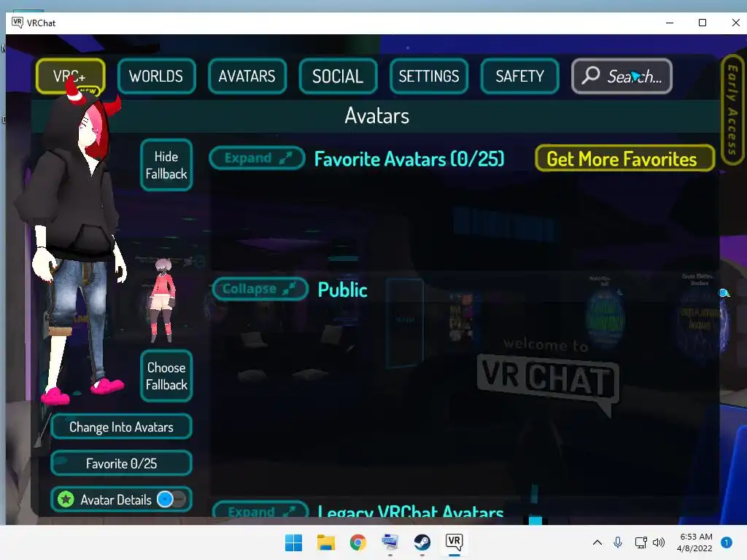Viewport: 747px width, 560px height.
Task: Click the small fallback avatar preview
Action: point(163,301)
